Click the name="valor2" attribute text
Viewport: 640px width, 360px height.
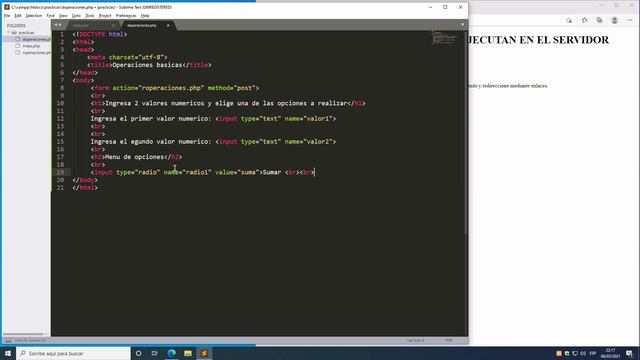point(308,142)
